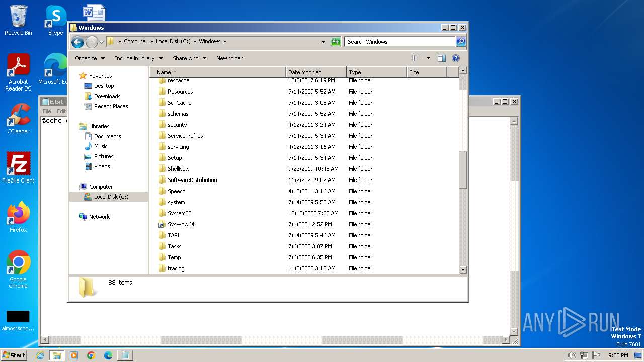Select the SysWow64 shortcut item
This screenshot has width=644, height=362.
(x=181, y=224)
